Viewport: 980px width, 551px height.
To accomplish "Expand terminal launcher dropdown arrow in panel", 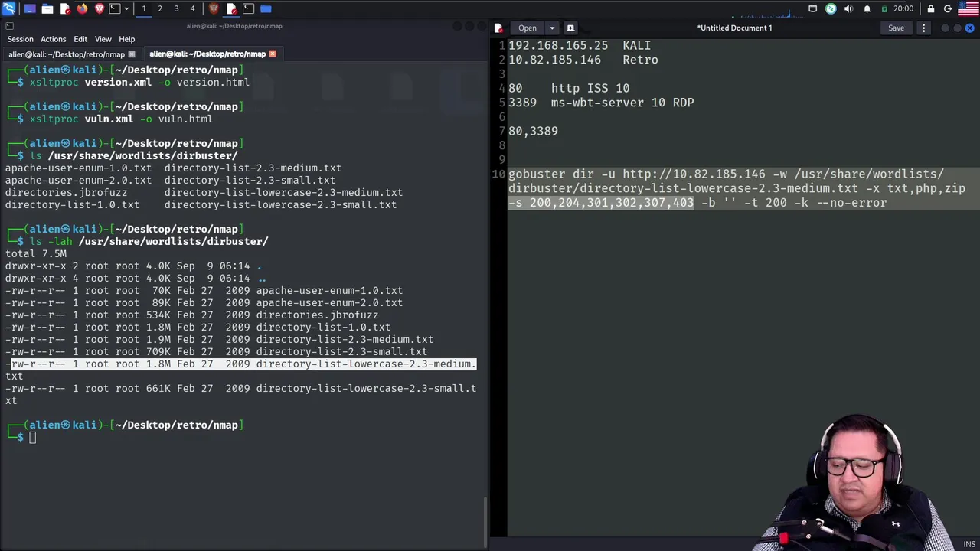I will 126,8.
